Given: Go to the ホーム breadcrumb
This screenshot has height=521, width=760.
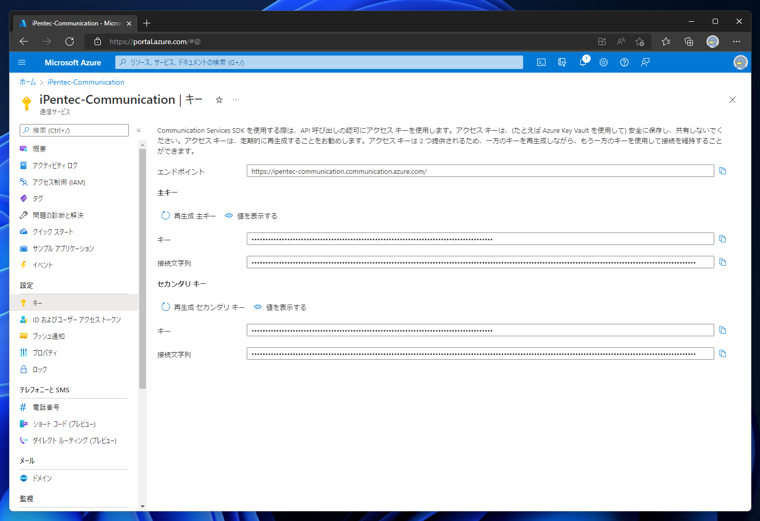Looking at the screenshot, I should coord(28,82).
